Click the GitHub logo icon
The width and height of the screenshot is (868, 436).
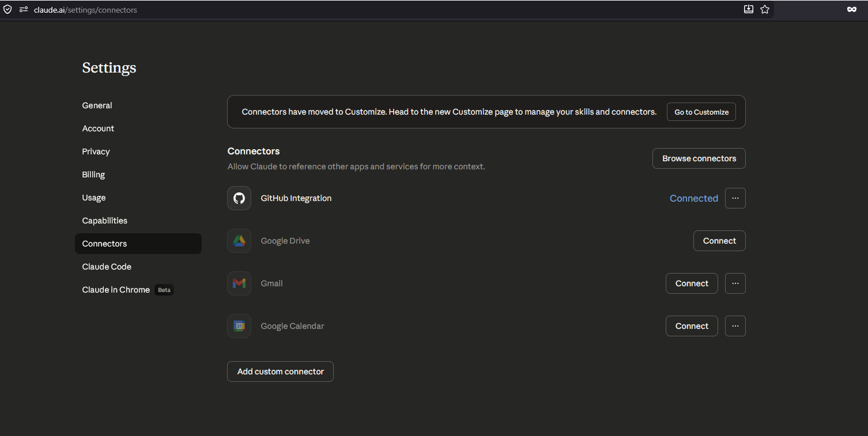coord(239,198)
